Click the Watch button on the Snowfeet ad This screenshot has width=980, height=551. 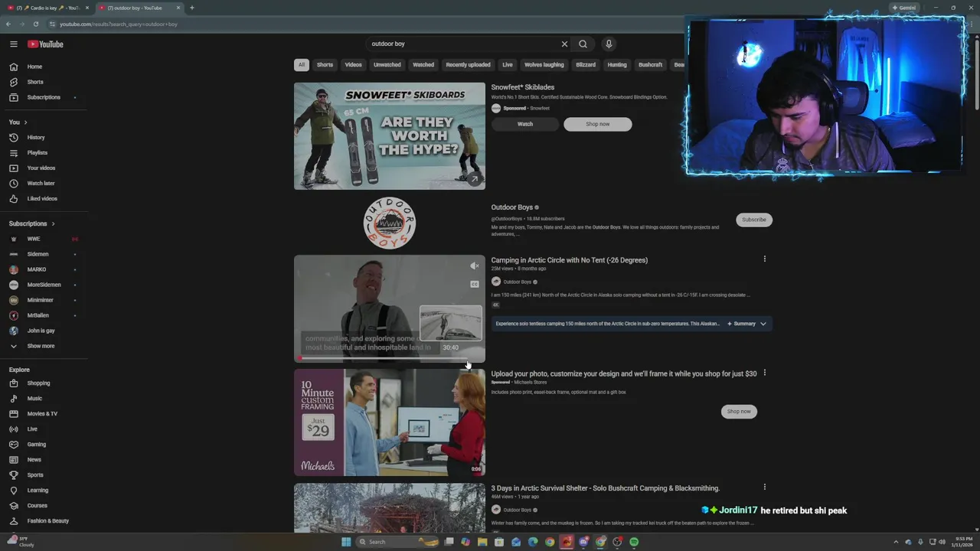[524, 124]
